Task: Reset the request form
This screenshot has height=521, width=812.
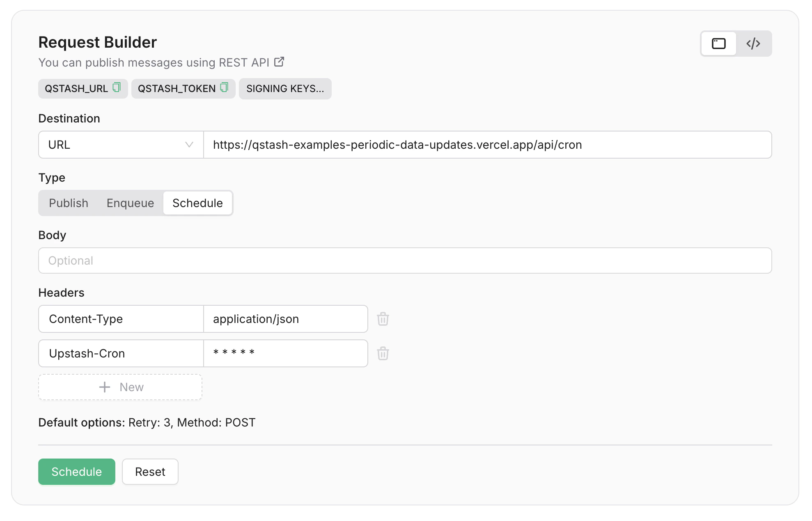Action: 150,472
